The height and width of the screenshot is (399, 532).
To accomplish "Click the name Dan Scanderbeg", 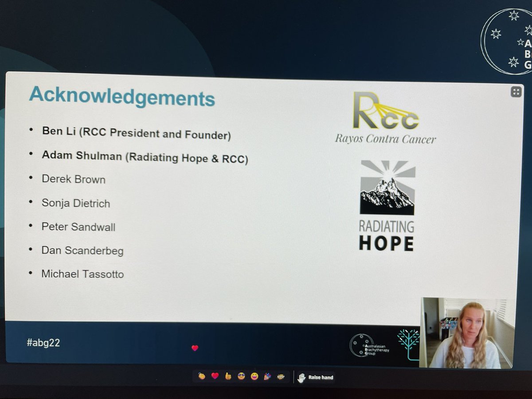I will click(x=82, y=250).
